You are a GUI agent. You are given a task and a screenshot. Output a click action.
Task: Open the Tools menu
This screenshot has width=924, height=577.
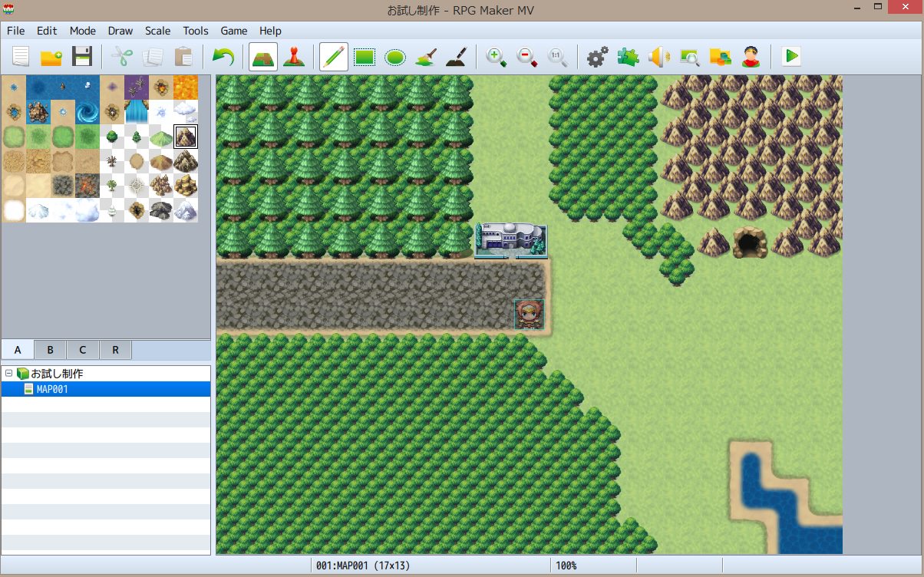point(196,31)
